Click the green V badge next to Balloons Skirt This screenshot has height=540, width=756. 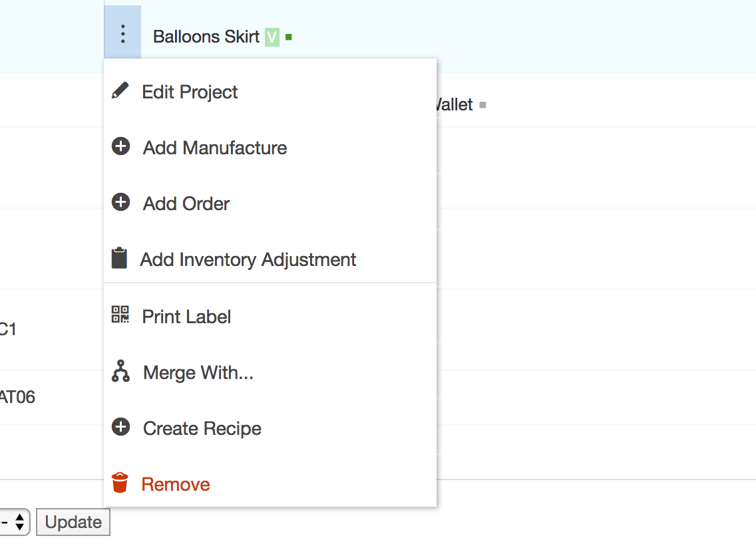click(272, 37)
